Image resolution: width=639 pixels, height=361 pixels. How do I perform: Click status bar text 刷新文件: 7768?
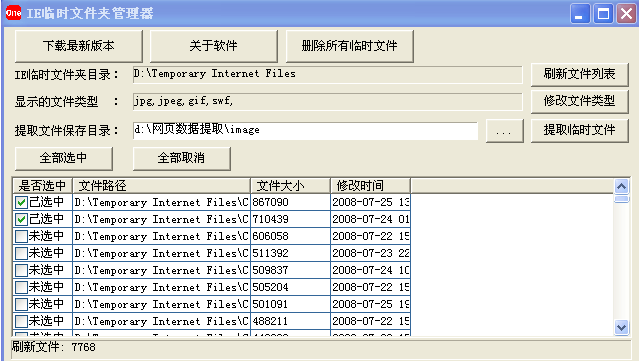click(x=53, y=347)
